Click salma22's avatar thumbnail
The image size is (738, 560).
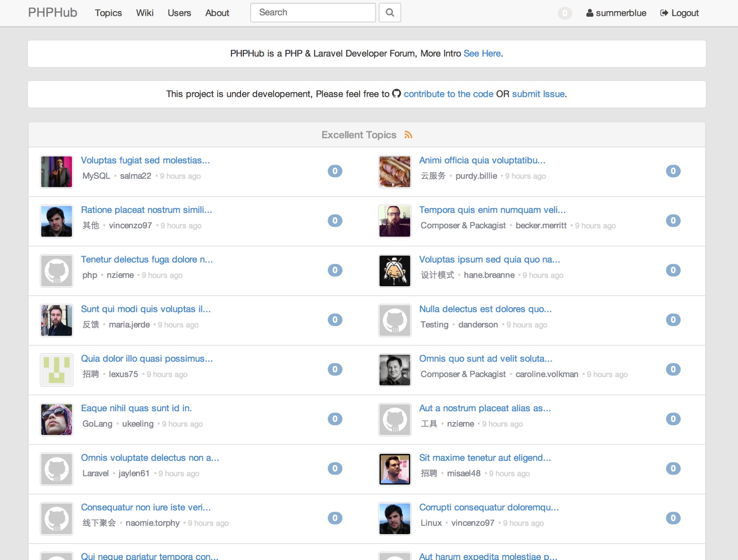tap(57, 172)
